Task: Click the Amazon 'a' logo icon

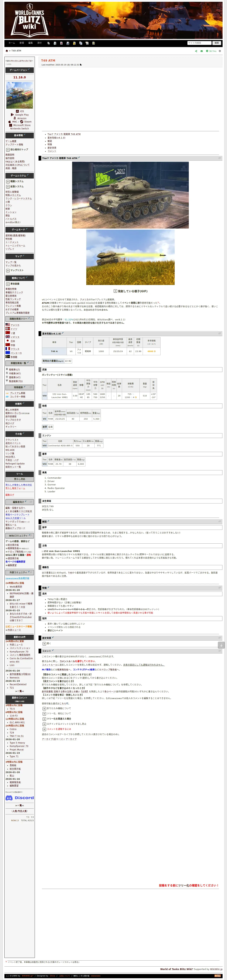Action: [x=15, y=118]
